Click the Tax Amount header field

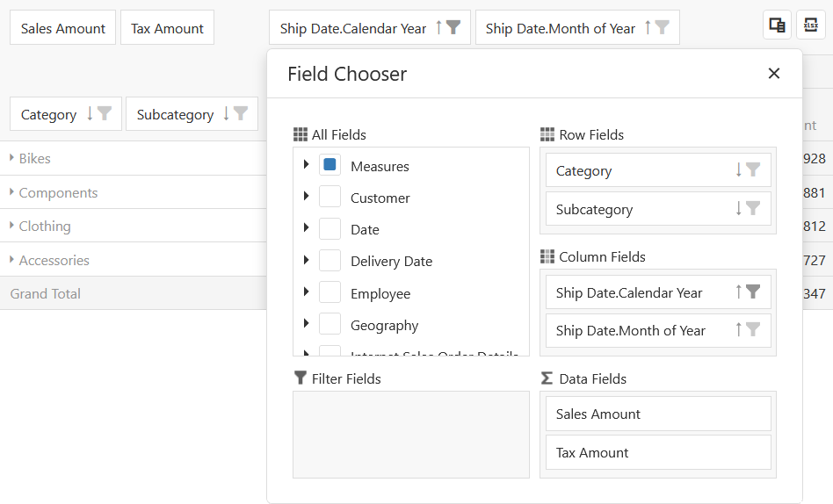[x=167, y=28]
